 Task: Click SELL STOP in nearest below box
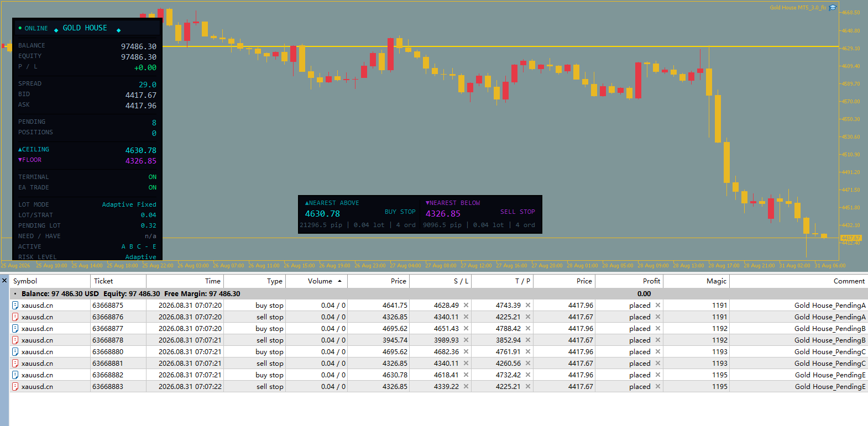point(517,212)
